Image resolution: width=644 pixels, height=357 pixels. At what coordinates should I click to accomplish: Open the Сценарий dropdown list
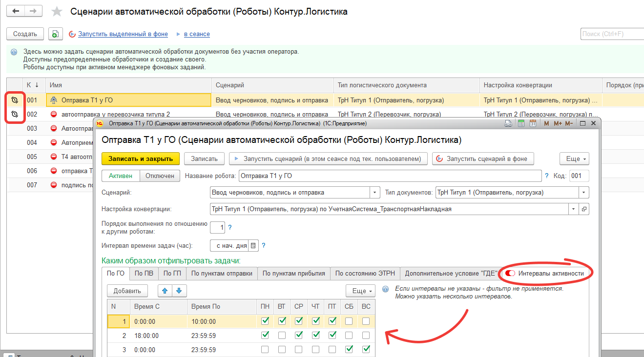(375, 192)
